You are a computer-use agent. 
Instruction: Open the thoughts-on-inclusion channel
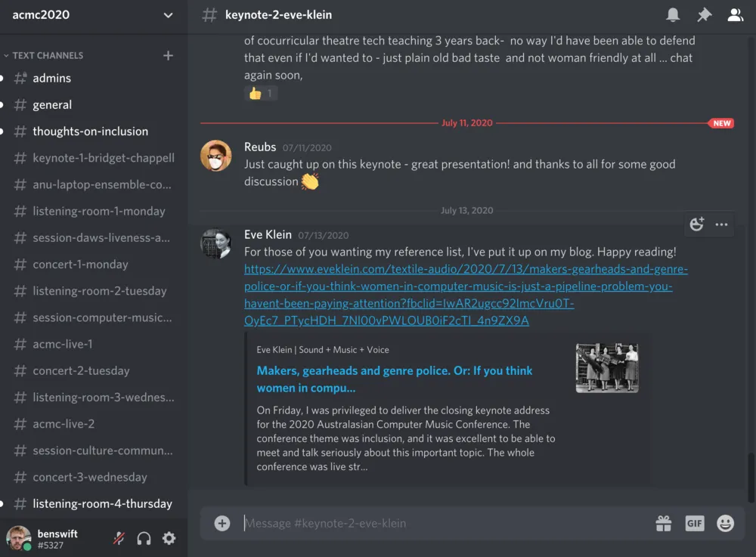(89, 131)
